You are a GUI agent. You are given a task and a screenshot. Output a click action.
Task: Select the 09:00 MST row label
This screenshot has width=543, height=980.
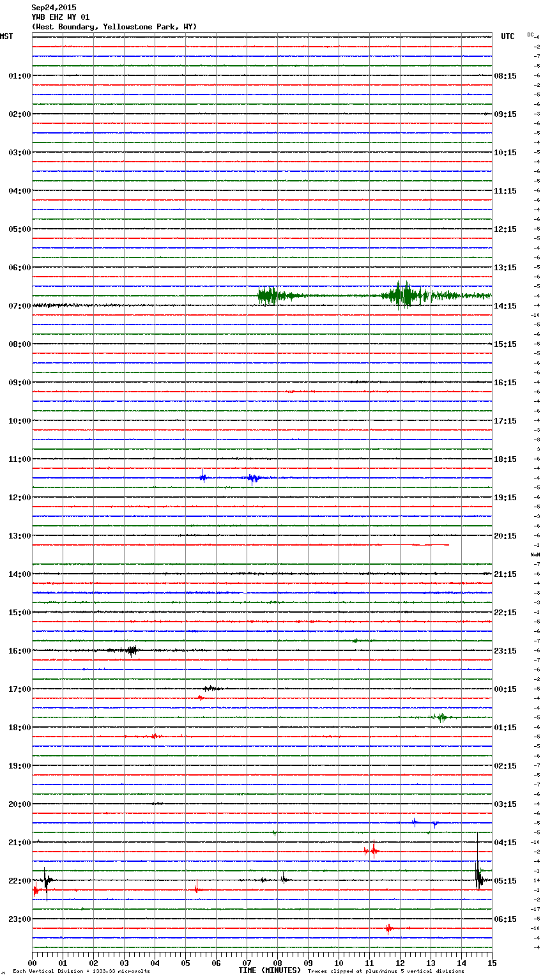click(20, 383)
